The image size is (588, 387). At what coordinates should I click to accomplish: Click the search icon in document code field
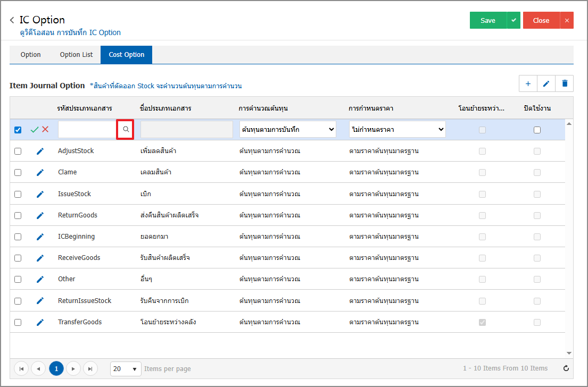click(x=126, y=130)
